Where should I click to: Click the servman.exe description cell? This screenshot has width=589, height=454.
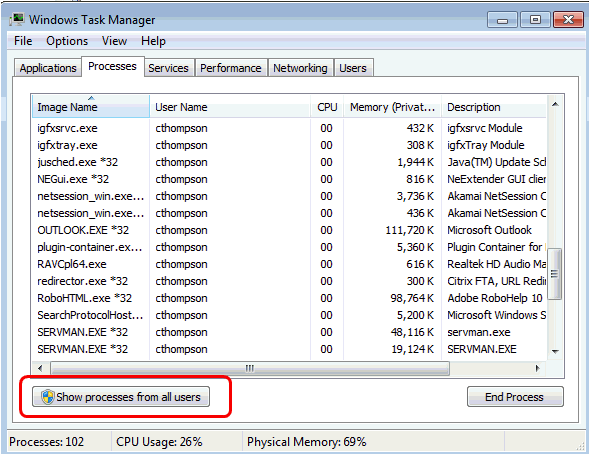tap(479, 332)
